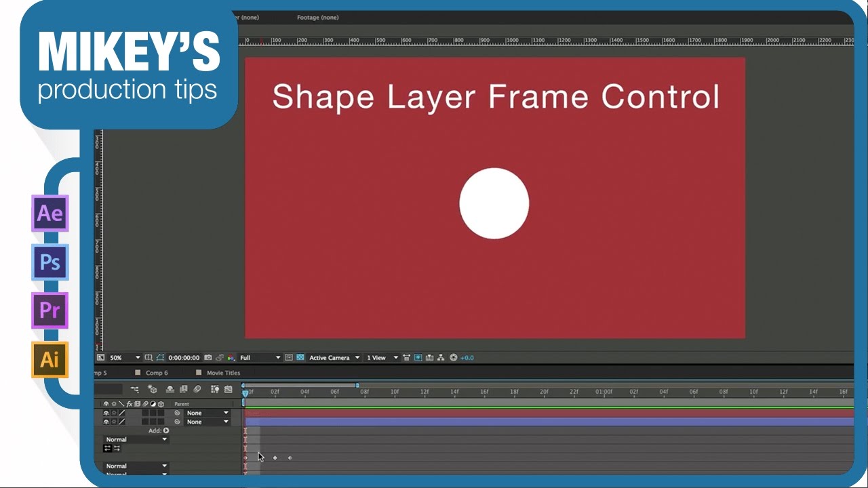Open the 50% magnification dropdown
The width and height of the screenshot is (868, 488).
pos(125,357)
